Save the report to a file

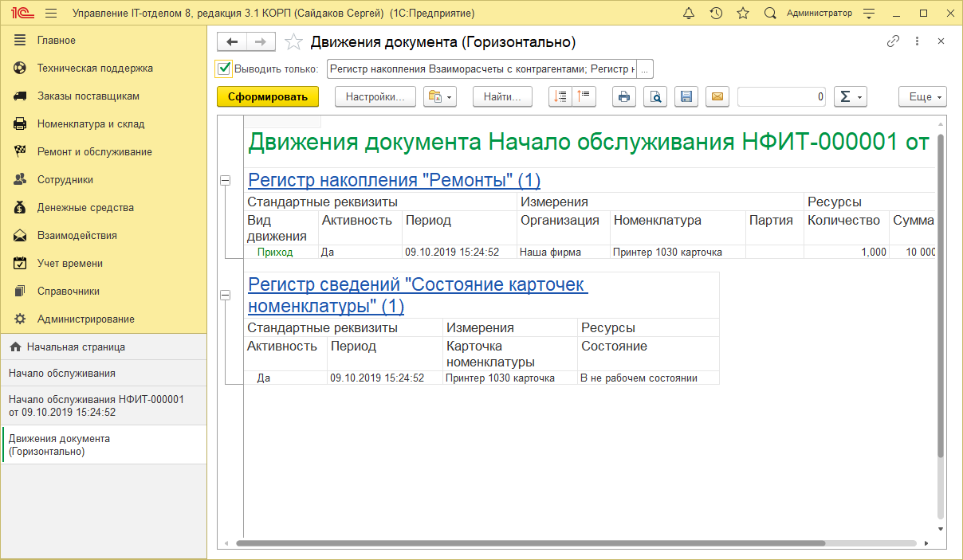tap(686, 96)
